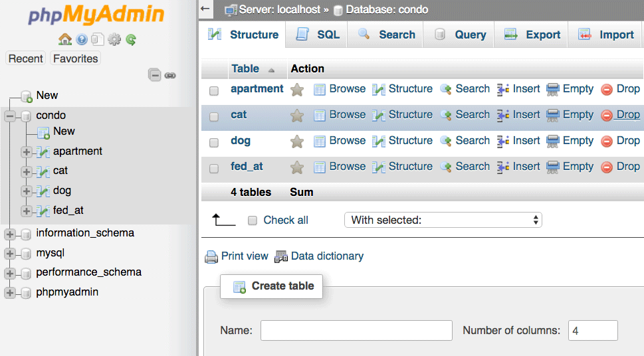This screenshot has height=356, width=644.
Task: Tick the apartment table checkbox
Action: [214, 90]
